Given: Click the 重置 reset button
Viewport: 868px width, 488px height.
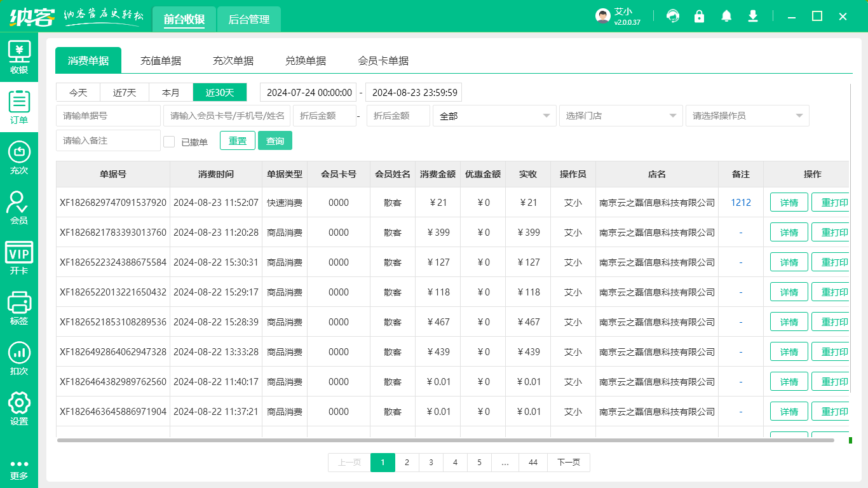Looking at the screenshot, I should tap(238, 140).
